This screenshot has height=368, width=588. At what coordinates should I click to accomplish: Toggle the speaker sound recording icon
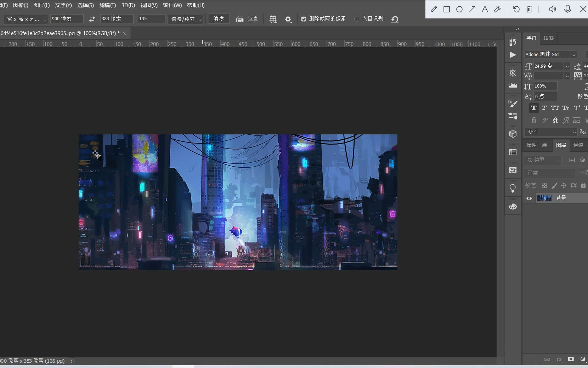552,9
